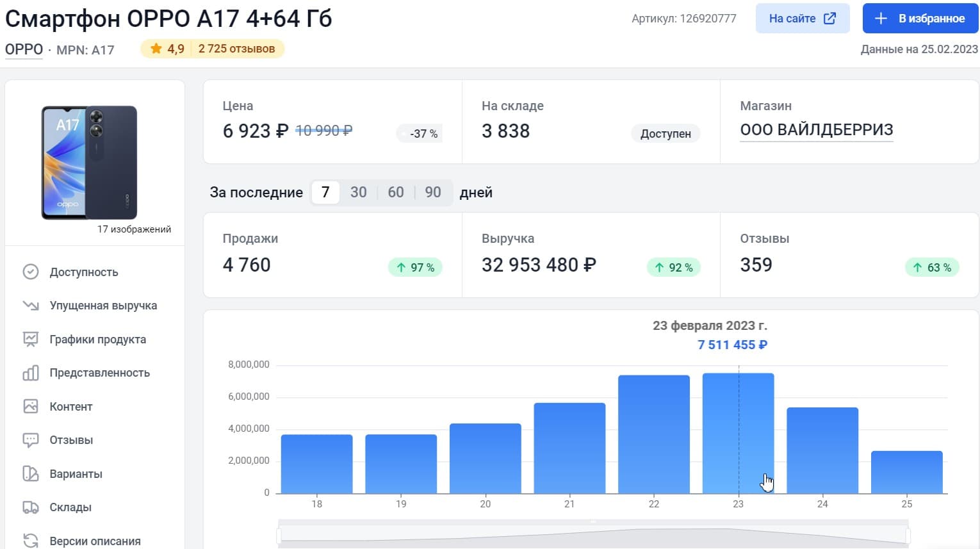Click the chart bar for day 22
Image resolution: width=980 pixels, height=549 pixels.
pos(654,434)
